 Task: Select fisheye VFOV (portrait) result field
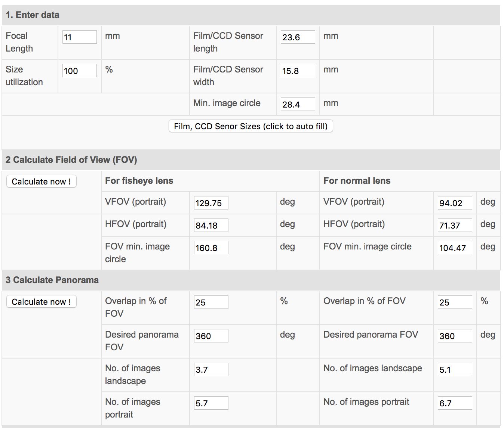211,203
